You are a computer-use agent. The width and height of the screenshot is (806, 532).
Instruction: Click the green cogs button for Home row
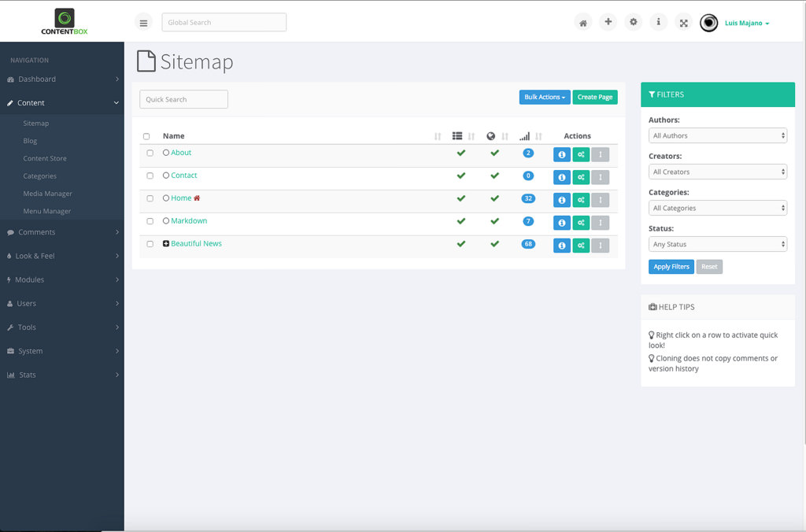[x=581, y=200]
